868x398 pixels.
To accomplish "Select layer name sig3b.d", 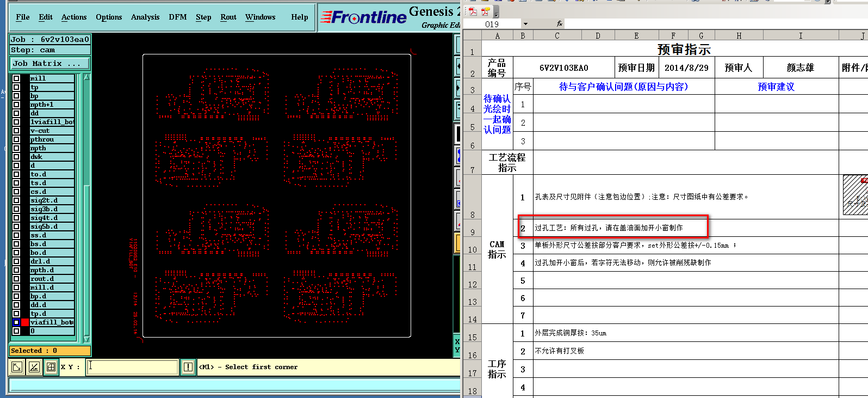I will 52,209.
